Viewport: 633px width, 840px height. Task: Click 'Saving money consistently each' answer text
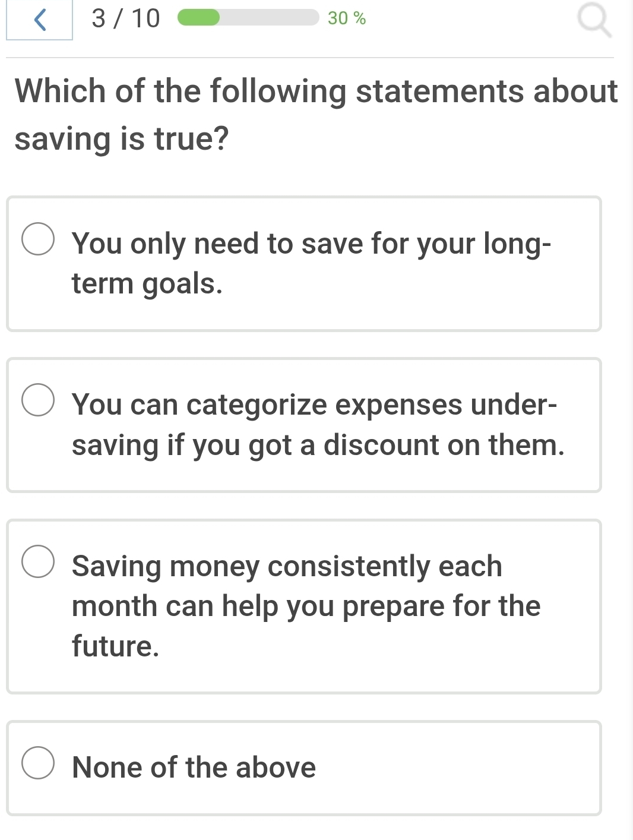click(x=287, y=566)
